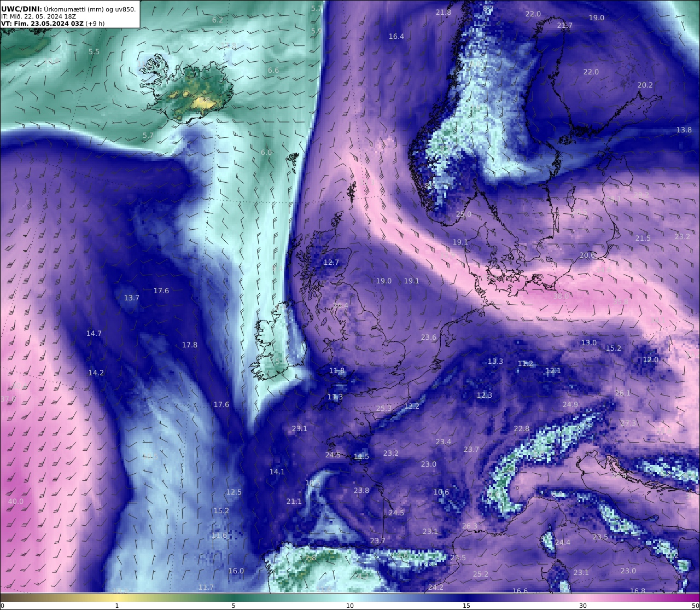Image resolution: width=700 pixels, height=610 pixels.
Task: Click the value 6.0 south of Iceland
Action: coord(266,152)
